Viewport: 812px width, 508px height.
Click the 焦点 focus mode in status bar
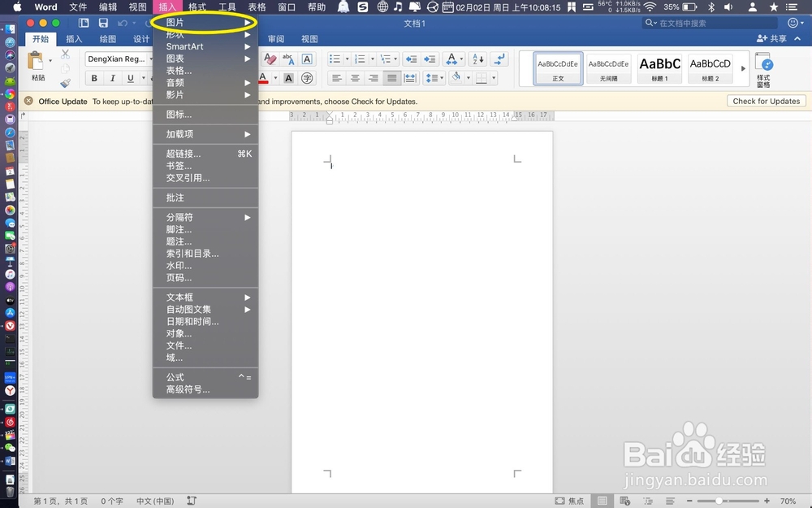tap(570, 501)
